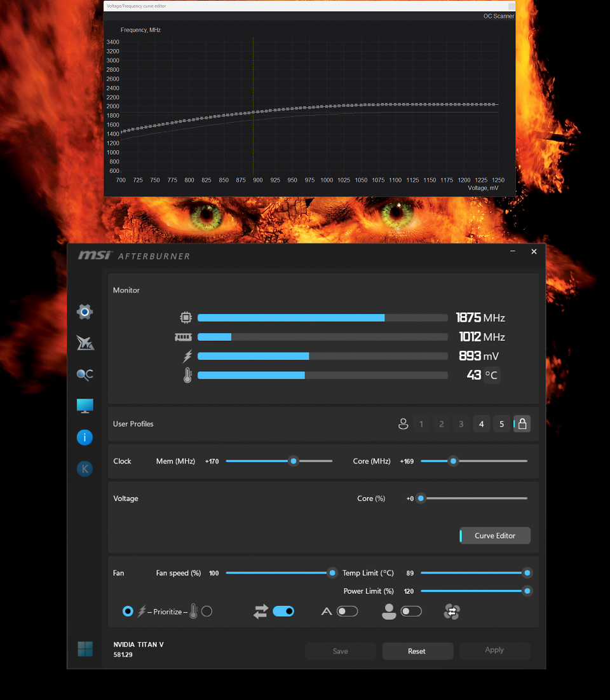Screen dimensions: 610x700
Task: Click the Power Limit 120 value field
Action: [x=409, y=591]
